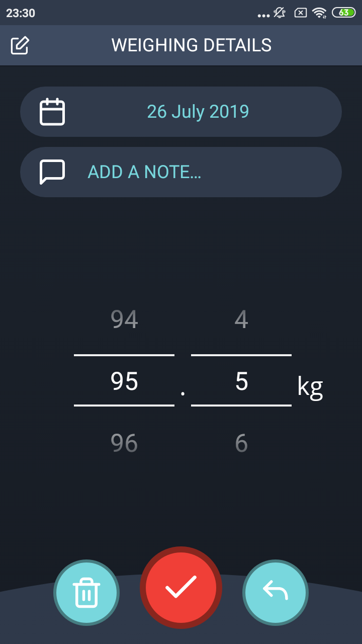Open the date picker showing 26 July 2019
362x644 pixels.
pos(181,112)
